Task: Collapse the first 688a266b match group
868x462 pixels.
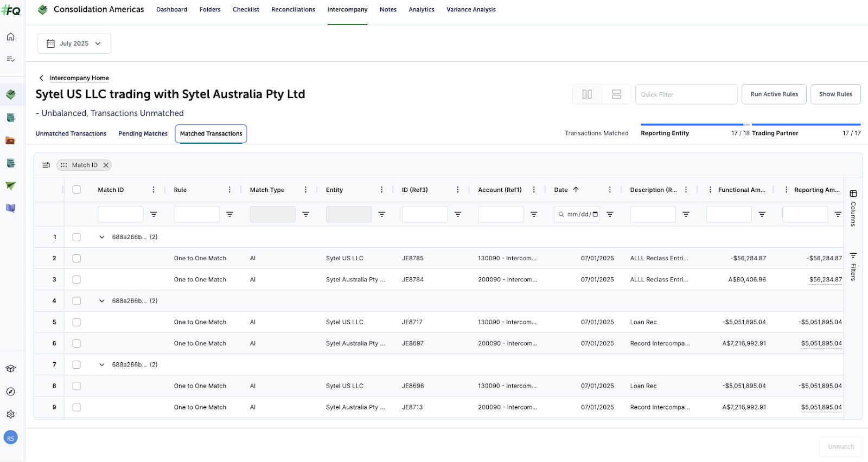Action: tap(101, 237)
